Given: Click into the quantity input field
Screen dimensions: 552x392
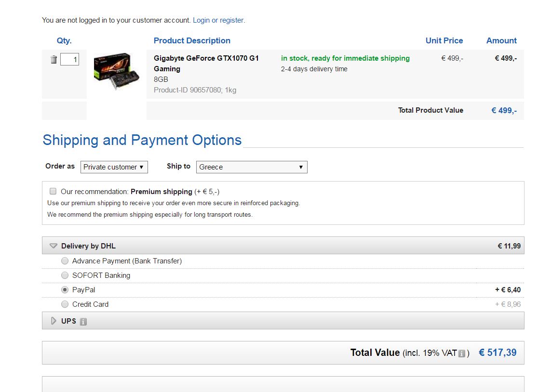Looking at the screenshot, I should click(x=70, y=59).
